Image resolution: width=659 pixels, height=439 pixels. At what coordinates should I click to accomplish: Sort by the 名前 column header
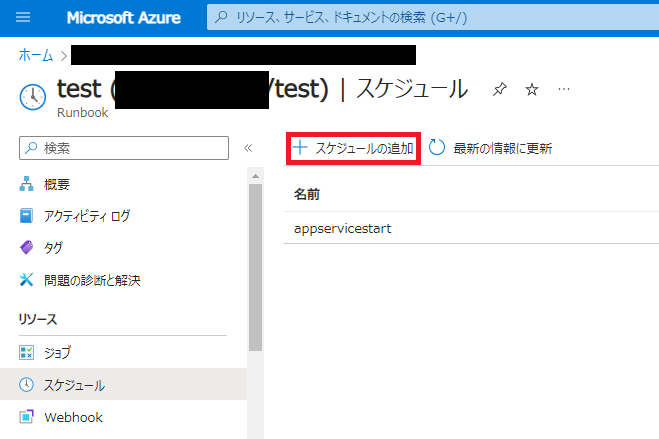click(307, 194)
